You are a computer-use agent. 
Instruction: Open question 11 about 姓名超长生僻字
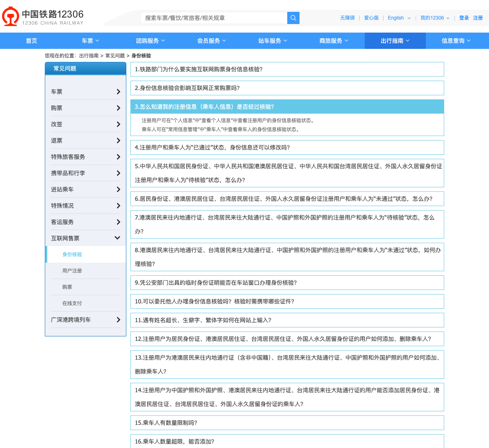click(x=287, y=320)
